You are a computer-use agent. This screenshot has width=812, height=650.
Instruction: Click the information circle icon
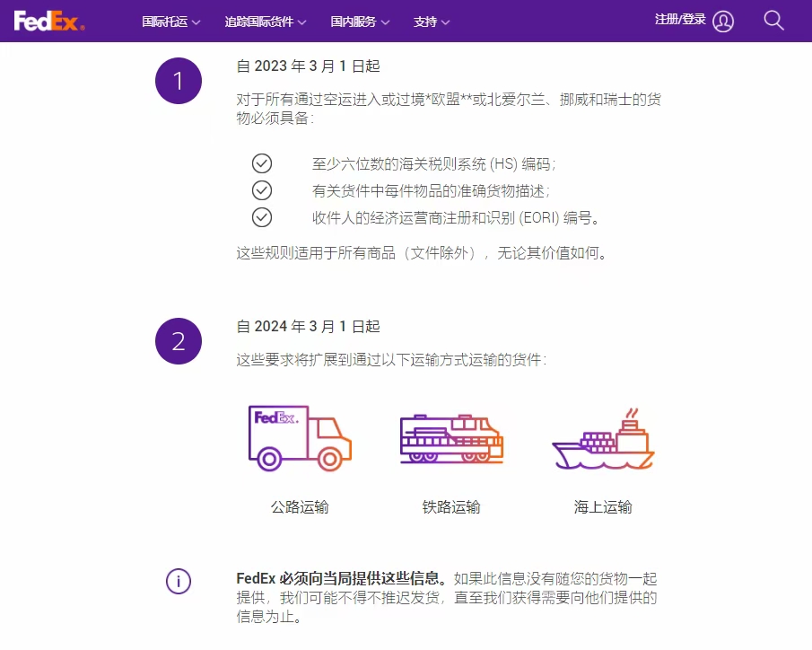point(179,581)
